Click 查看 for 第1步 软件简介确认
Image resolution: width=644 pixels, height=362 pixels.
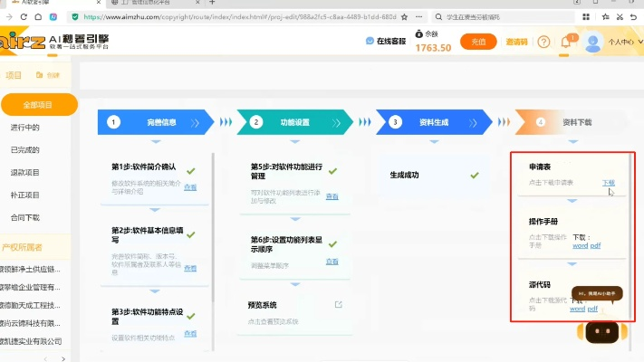pyautogui.click(x=190, y=186)
